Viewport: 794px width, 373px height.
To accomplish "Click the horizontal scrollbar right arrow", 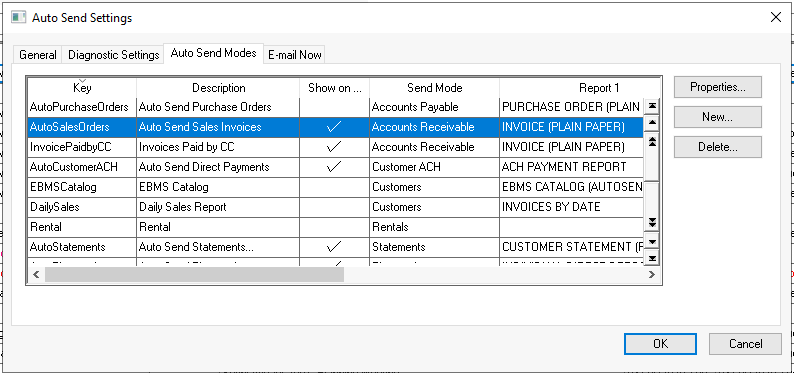I will [x=652, y=274].
